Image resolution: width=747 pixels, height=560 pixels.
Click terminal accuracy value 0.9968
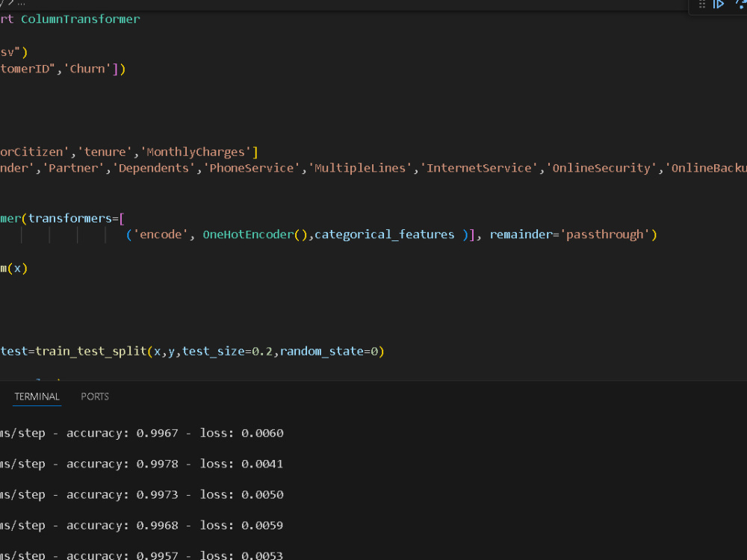tap(157, 526)
